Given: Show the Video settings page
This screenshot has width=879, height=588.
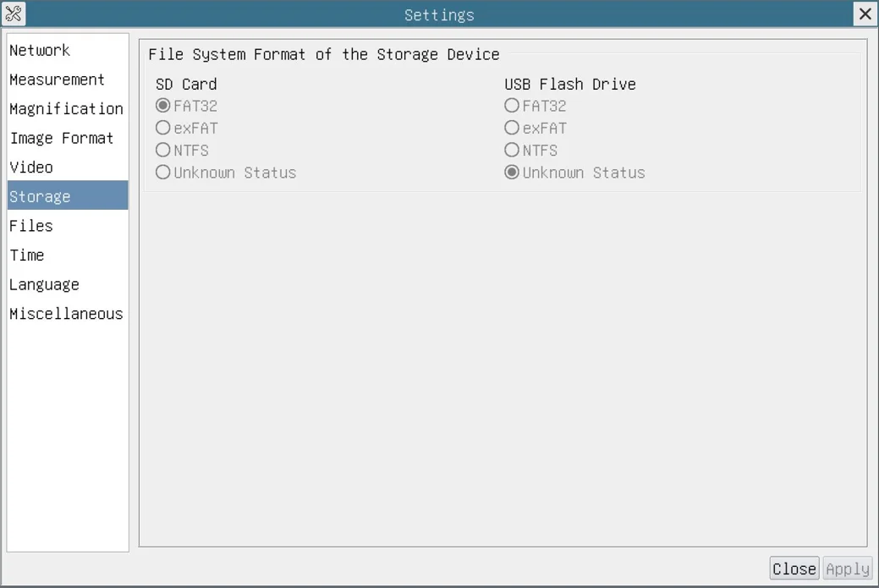Looking at the screenshot, I should [31, 168].
